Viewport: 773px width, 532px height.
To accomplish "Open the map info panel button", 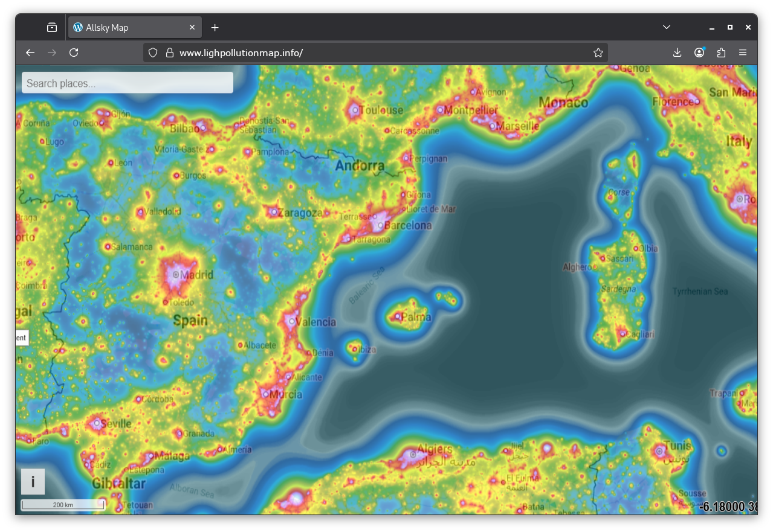I will (33, 481).
